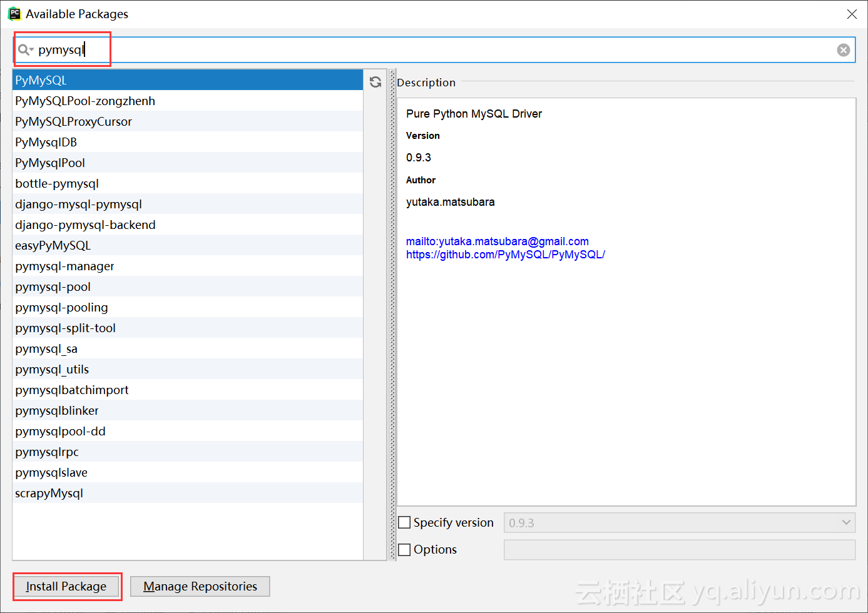Click the Install Package button
Viewport: 868px width, 613px height.
(66, 586)
